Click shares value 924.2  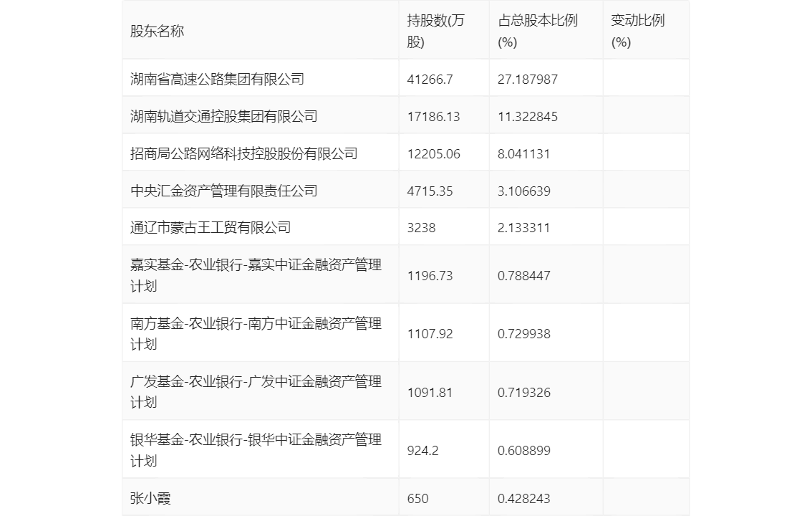[x=422, y=451]
